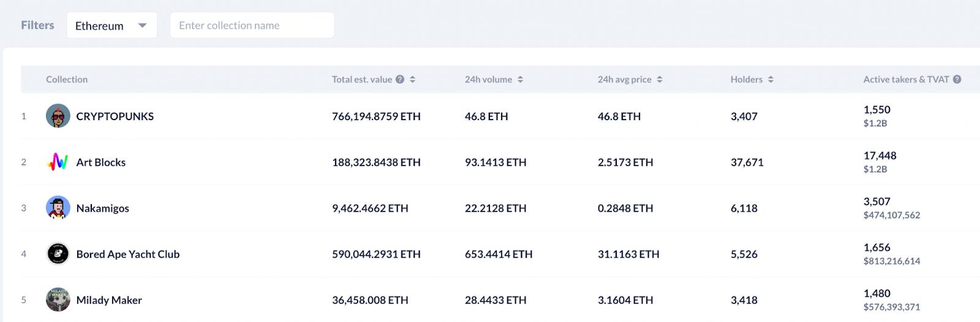Viewport: 980px width, 322px height.
Task: Click the Active takers & TVAT help icon
Action: click(x=957, y=79)
